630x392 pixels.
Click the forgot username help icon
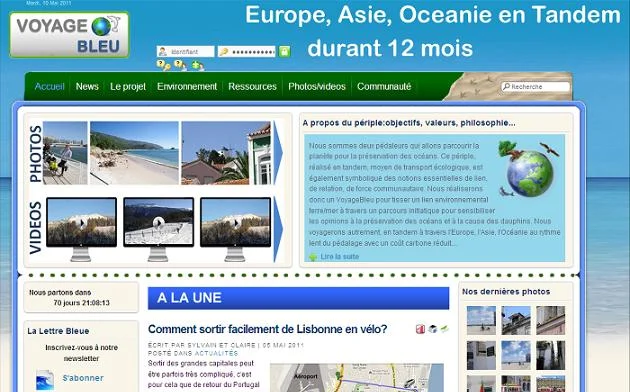180,65
